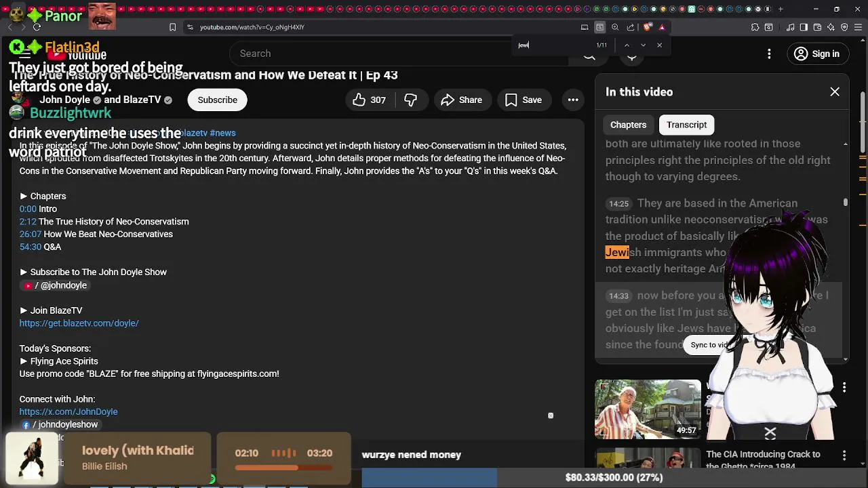This screenshot has height=488, width=868.
Task: Click the transcript panel scrollbar
Action: (845, 202)
